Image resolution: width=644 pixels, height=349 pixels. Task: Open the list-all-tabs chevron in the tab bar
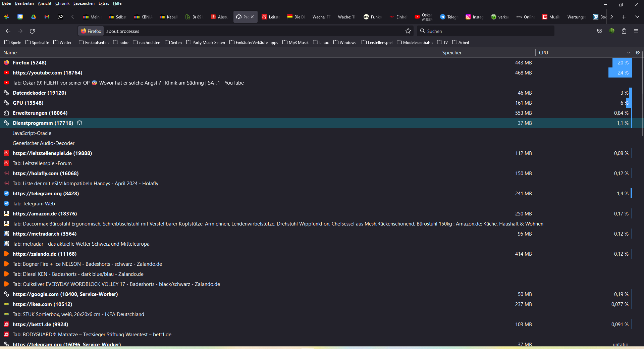(x=637, y=17)
